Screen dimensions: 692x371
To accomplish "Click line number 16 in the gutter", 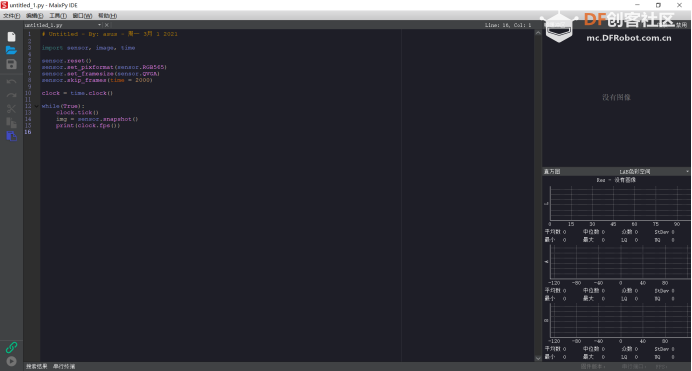I will (x=28, y=132).
